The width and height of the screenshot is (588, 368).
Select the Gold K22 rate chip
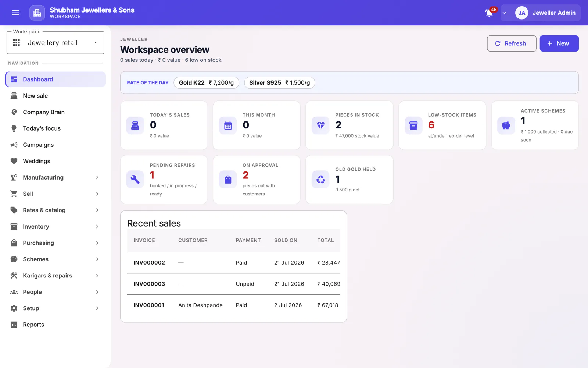(206, 83)
